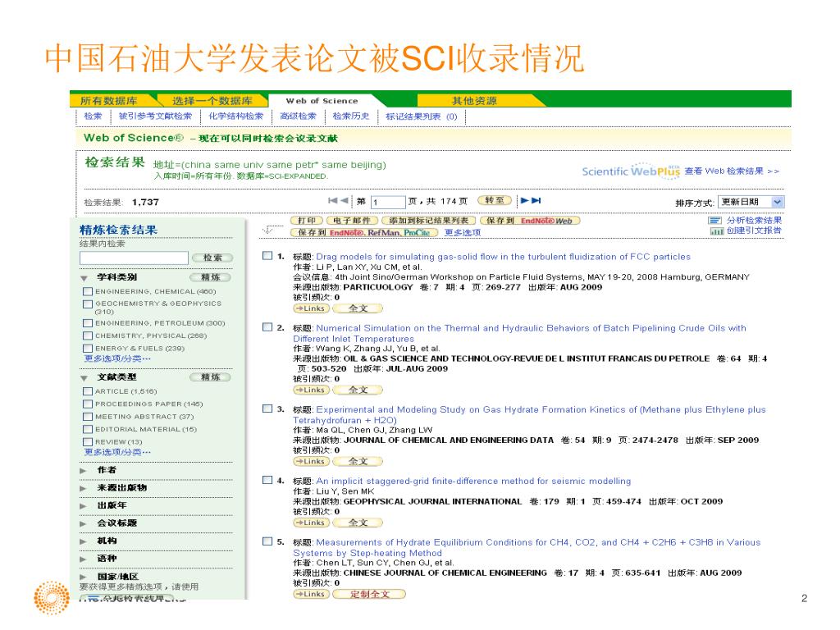Expand the 出版年 section
The width and height of the screenshot is (840, 630).
[x=83, y=506]
